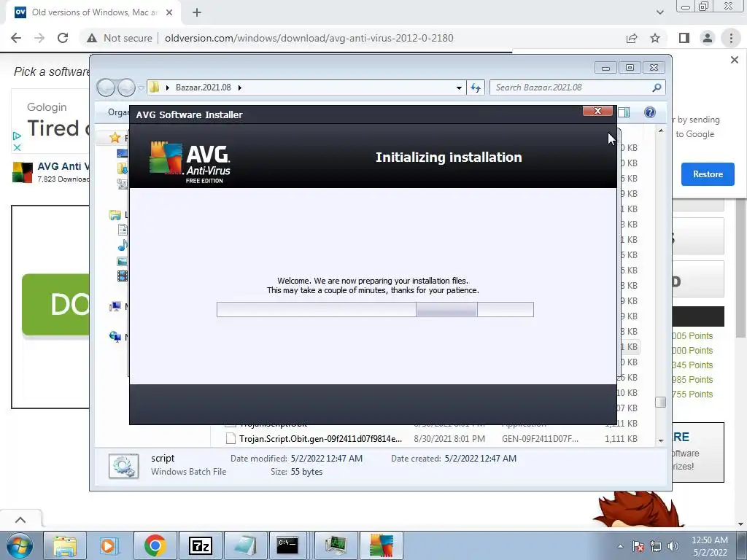Expand the Chrome downloads shelf chevron
Image resolution: width=747 pixels, height=560 pixels.
[x=20, y=520]
